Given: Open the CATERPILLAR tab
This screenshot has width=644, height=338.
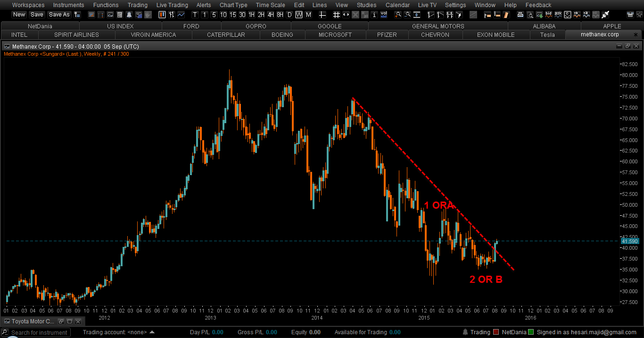Looking at the screenshot, I should (x=226, y=34).
